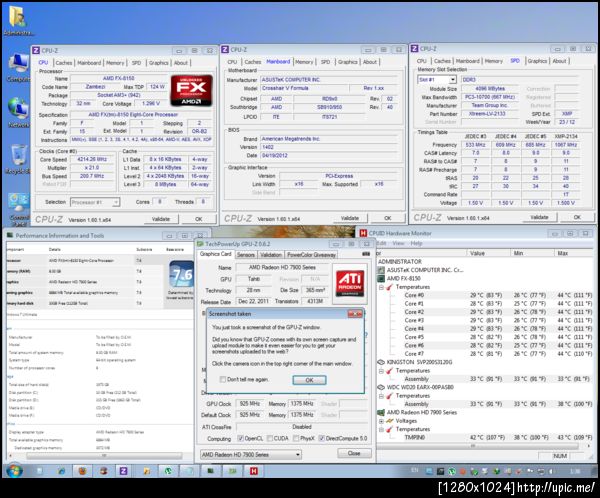Click the Windows Start orb

[14, 470]
